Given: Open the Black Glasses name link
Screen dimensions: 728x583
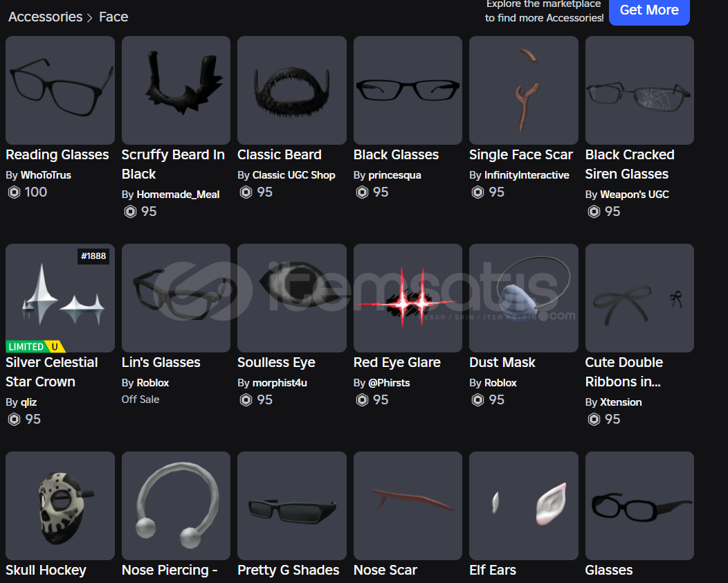Looking at the screenshot, I should click(x=396, y=154).
